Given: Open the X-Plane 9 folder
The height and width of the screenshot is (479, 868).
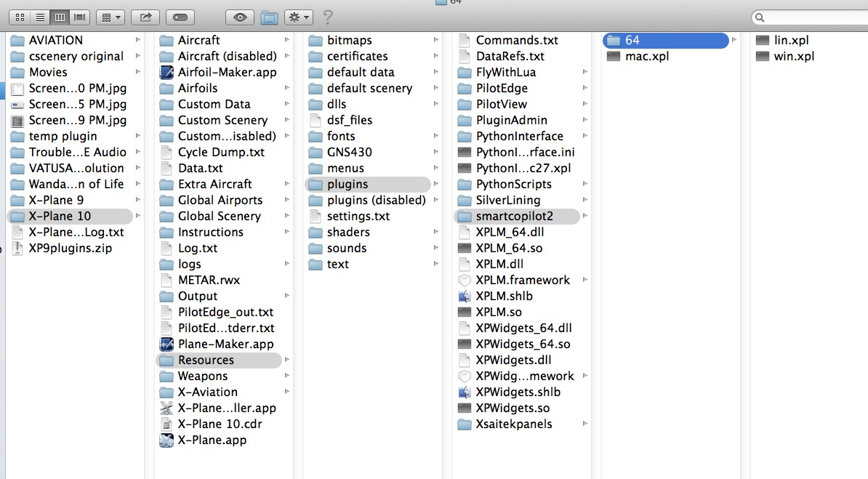Looking at the screenshot, I should pos(56,200).
